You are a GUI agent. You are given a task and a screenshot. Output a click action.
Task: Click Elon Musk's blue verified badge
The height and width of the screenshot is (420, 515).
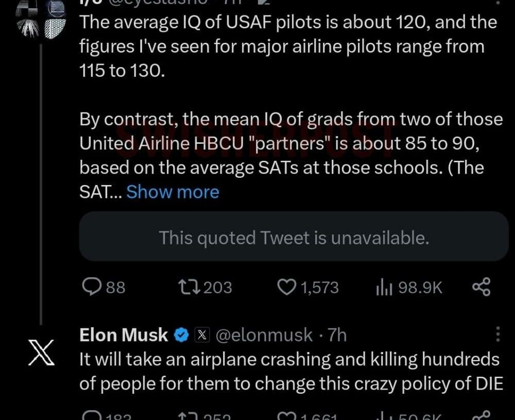pos(181,335)
